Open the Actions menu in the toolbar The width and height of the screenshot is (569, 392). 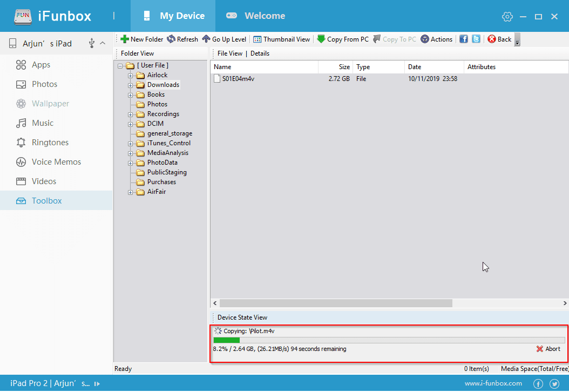click(x=437, y=39)
